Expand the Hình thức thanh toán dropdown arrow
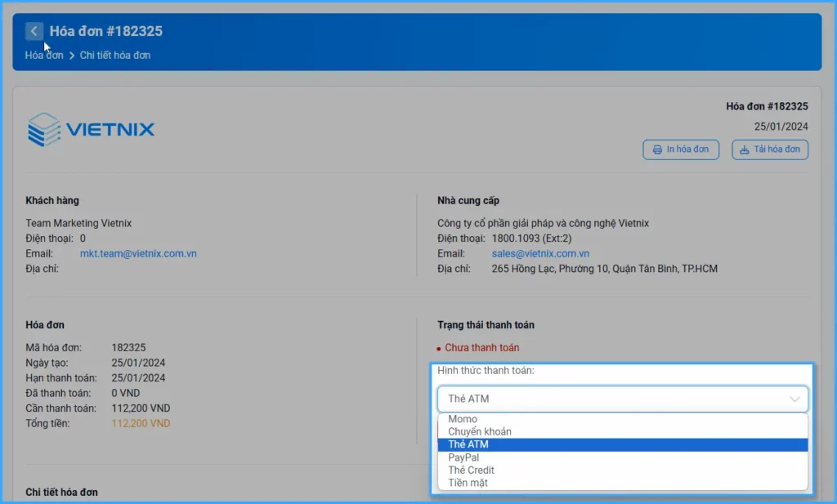Screen dimensions: 837x504 [794, 399]
